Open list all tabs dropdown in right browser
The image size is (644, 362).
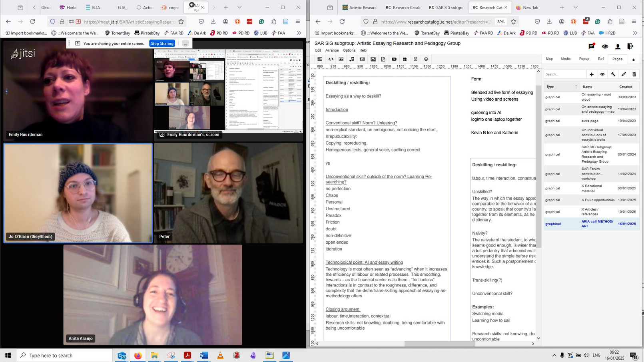click(x=575, y=8)
